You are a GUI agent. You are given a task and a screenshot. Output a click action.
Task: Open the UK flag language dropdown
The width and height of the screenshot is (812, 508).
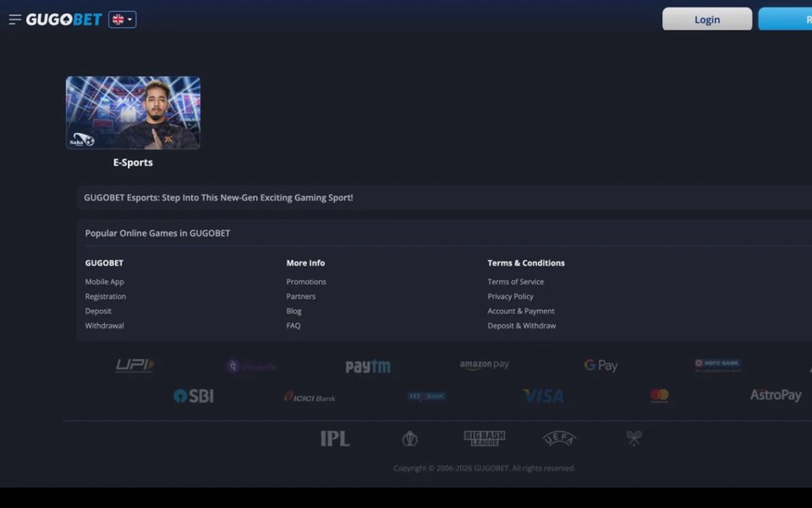[122, 19]
